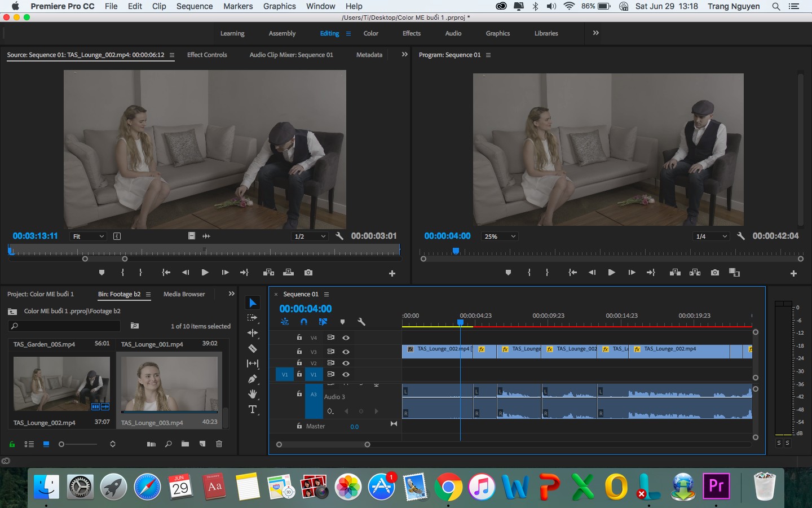812x508 pixels.
Task: Choose the Slip tool
Action: [253, 364]
